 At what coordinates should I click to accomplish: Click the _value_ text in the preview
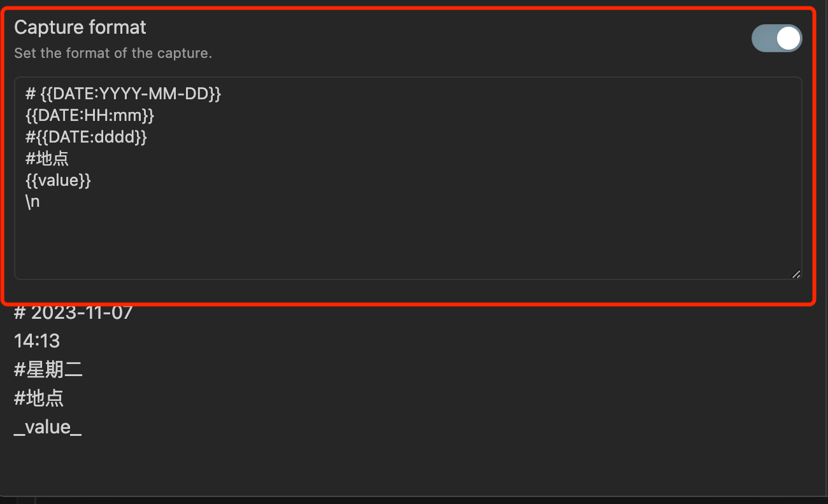click(x=48, y=427)
